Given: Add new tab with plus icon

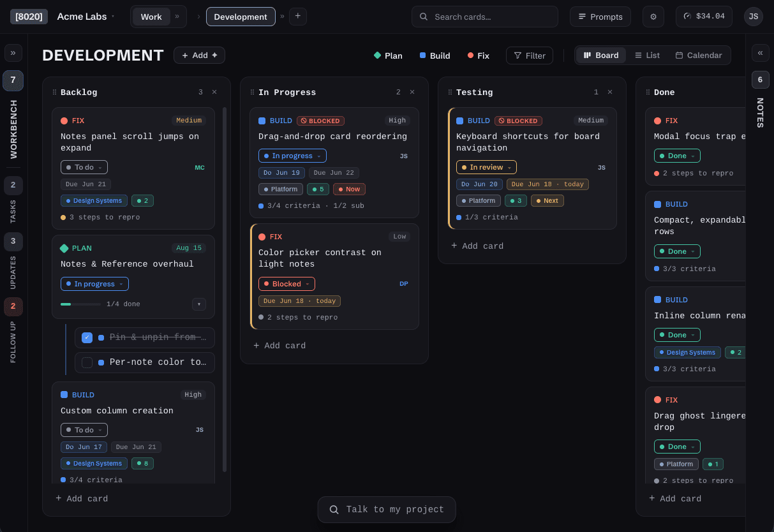Looking at the screenshot, I should (298, 17).
